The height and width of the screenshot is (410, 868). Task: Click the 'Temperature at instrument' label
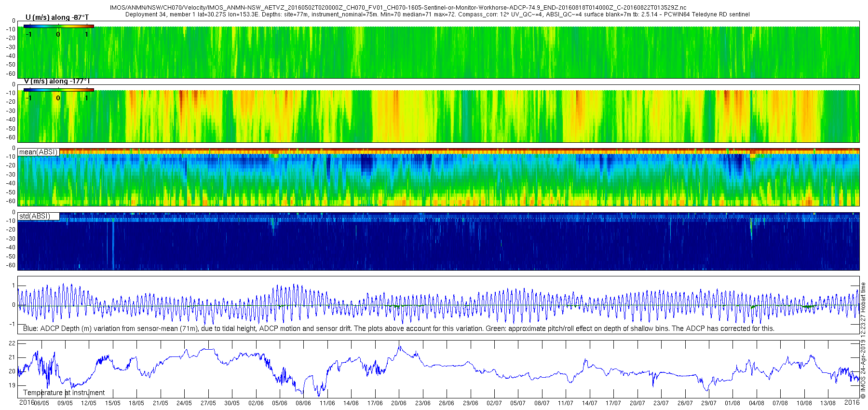pos(64,393)
